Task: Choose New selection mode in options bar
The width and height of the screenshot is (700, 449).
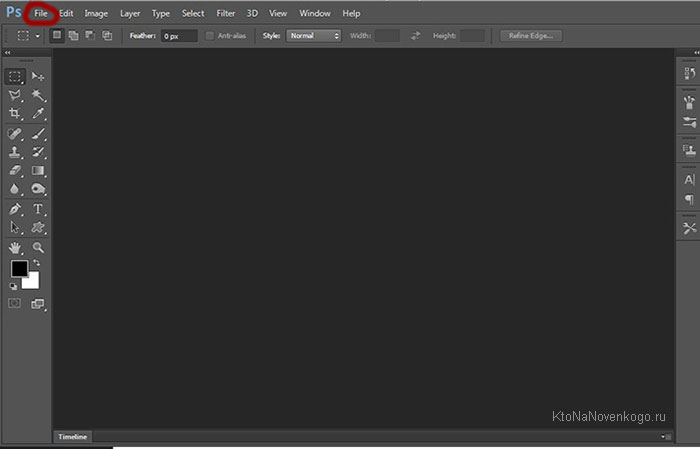Action: 57,35
